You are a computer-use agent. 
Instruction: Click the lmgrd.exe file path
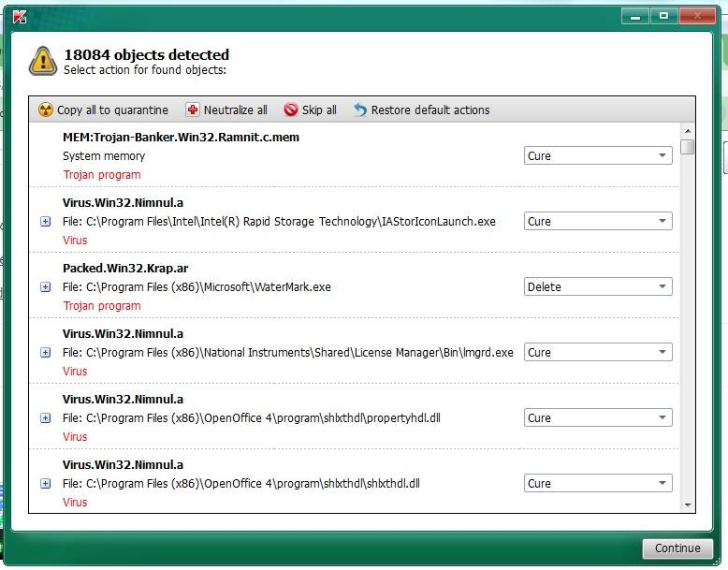(x=288, y=353)
